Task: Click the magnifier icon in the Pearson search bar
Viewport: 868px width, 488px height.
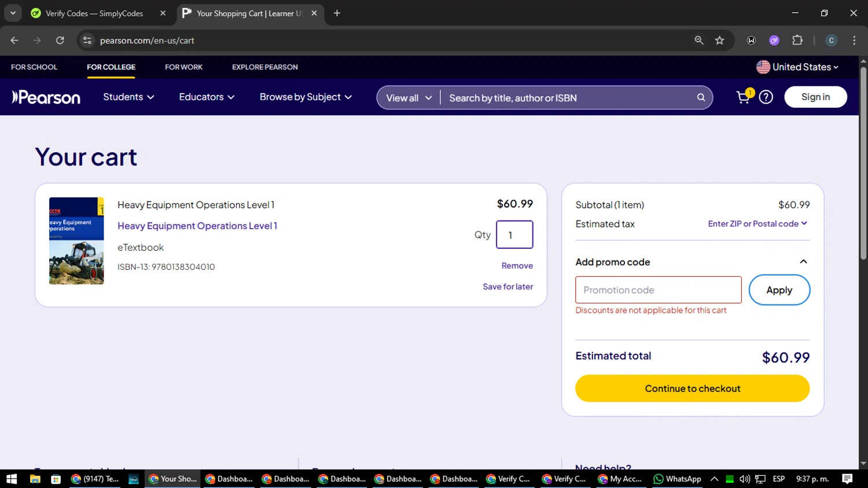Action: (x=701, y=97)
